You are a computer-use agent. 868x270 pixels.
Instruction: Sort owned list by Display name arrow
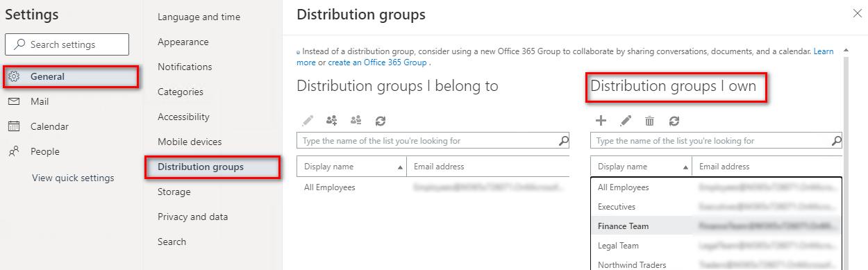[x=686, y=167]
